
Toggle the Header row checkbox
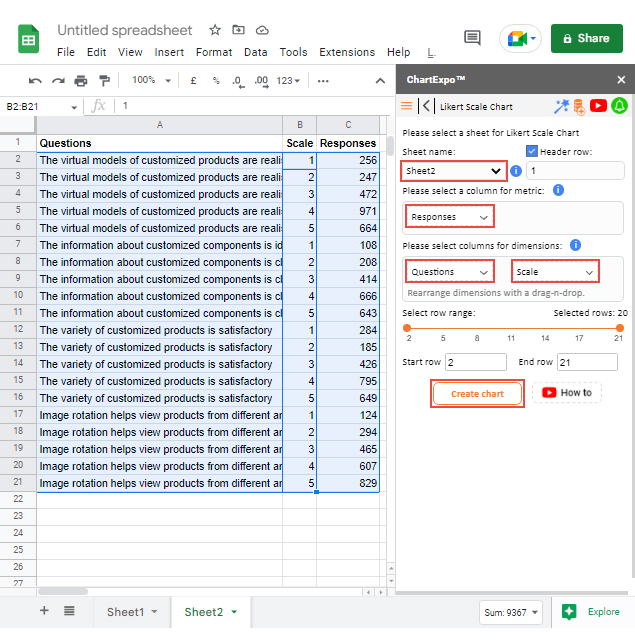pyautogui.click(x=531, y=151)
